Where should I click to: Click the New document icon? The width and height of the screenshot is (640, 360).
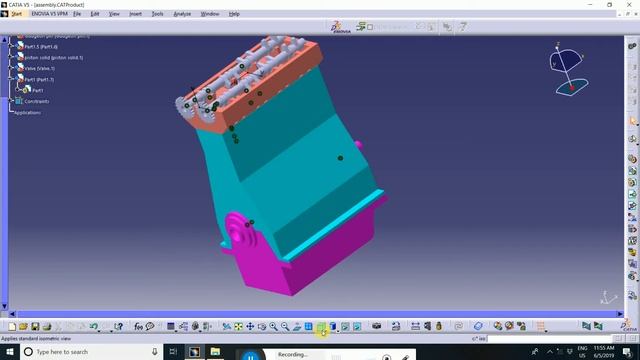coord(12,327)
